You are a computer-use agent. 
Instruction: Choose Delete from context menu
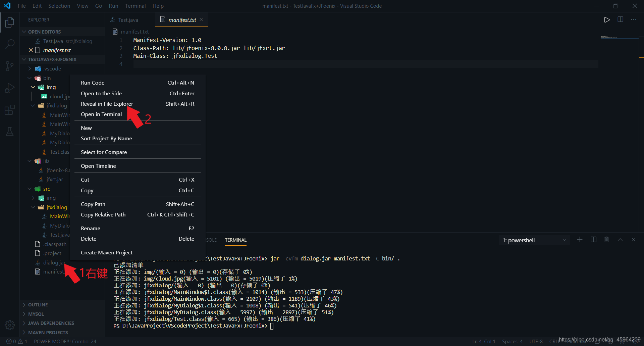point(138,239)
